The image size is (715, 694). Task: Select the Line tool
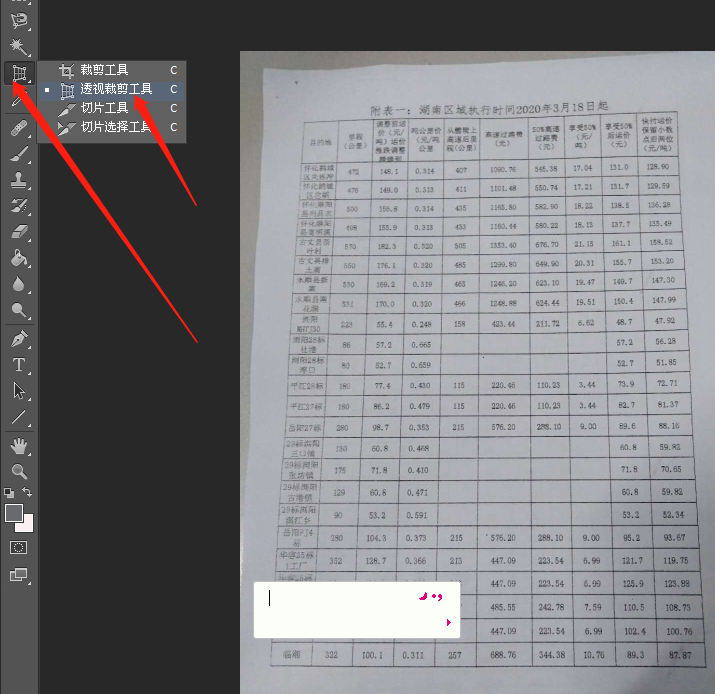coord(19,417)
